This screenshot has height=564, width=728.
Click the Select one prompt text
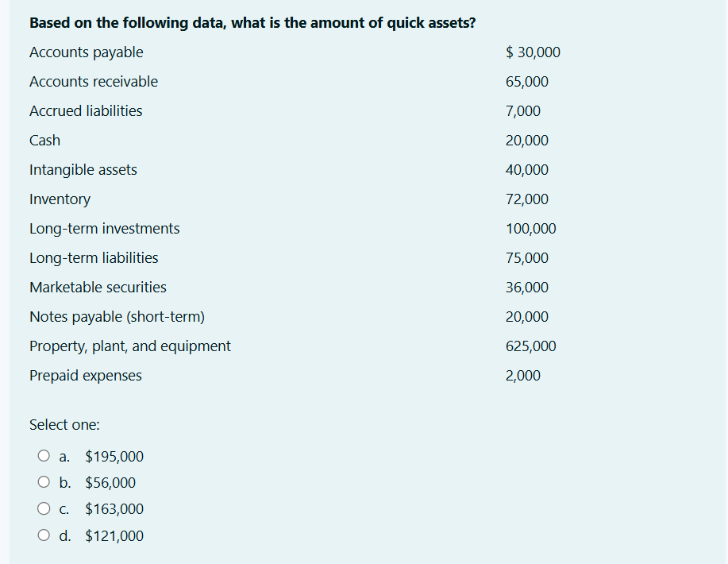click(64, 424)
